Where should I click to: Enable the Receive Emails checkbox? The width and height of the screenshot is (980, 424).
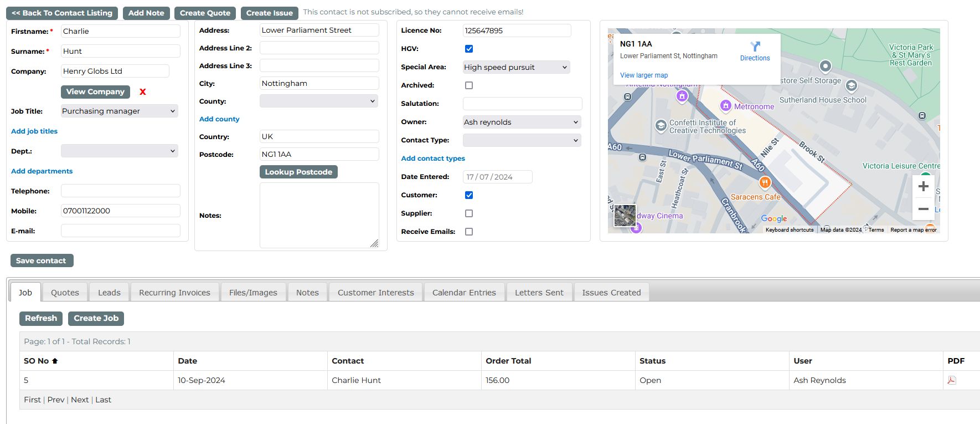tap(469, 232)
